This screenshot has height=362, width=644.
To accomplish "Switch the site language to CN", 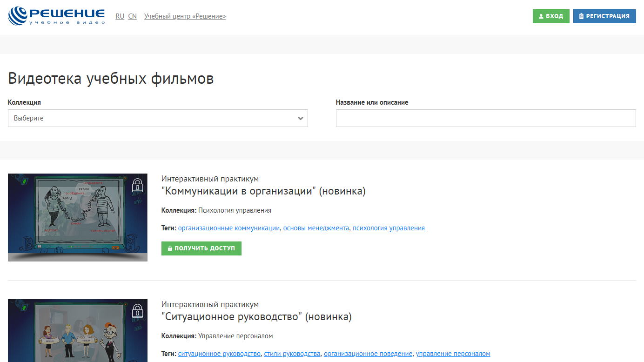I will point(132,16).
